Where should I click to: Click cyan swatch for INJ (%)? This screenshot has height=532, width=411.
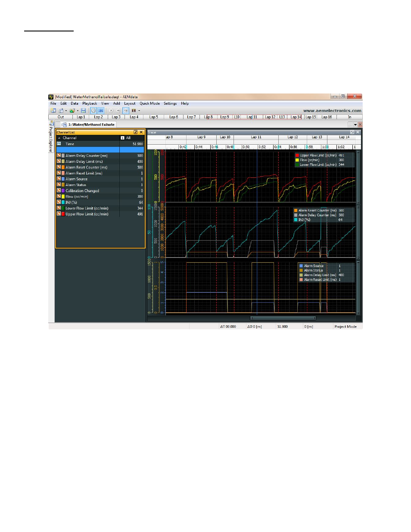(63, 202)
